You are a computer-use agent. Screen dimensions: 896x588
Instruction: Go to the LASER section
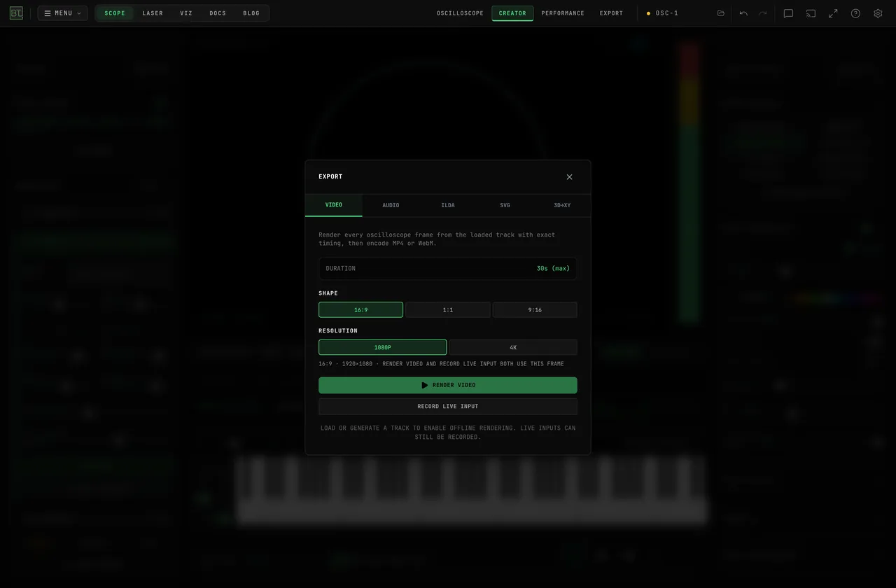click(x=153, y=13)
